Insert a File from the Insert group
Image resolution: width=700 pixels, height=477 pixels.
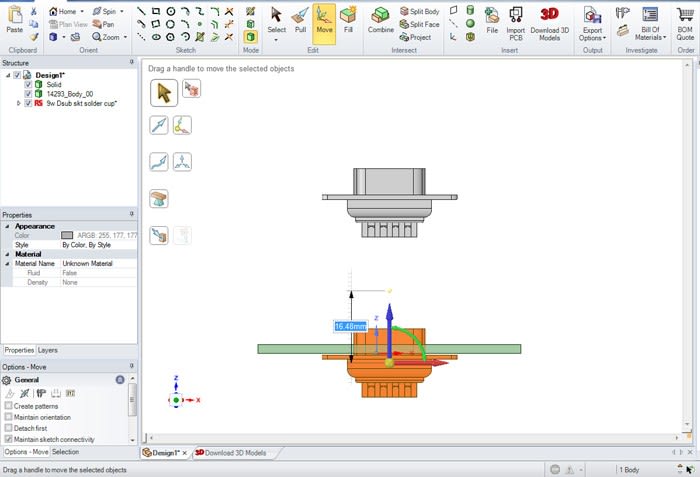click(492, 20)
